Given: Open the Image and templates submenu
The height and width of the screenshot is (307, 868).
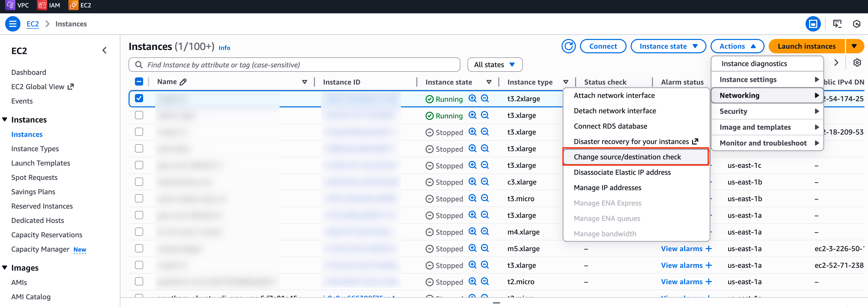Looking at the screenshot, I should [x=755, y=127].
